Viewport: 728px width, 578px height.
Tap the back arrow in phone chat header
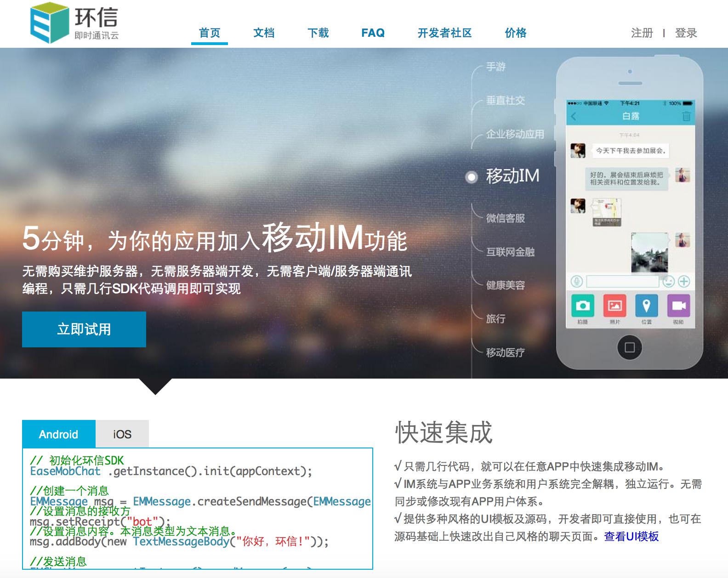(574, 117)
